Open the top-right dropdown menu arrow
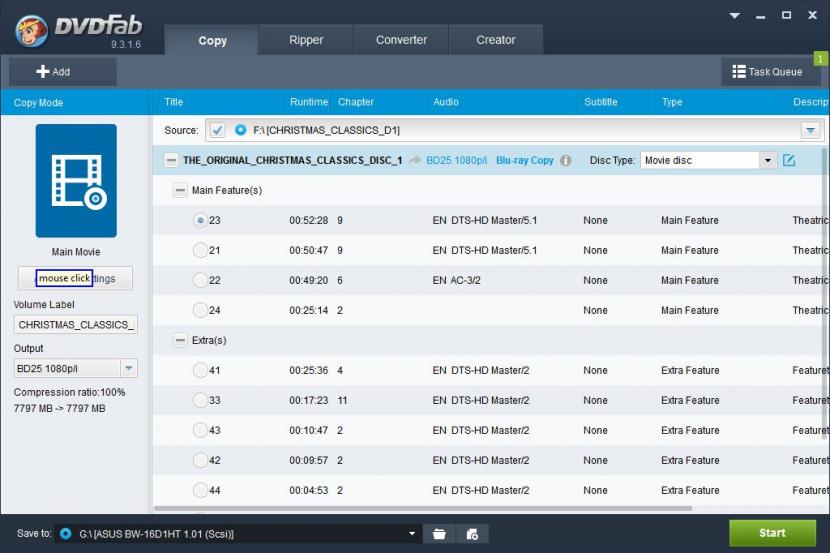Image resolution: width=830 pixels, height=553 pixels. [734, 16]
